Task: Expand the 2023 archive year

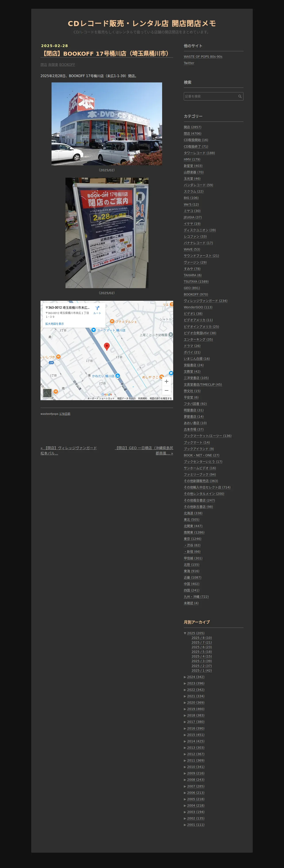Action: pos(185,683)
